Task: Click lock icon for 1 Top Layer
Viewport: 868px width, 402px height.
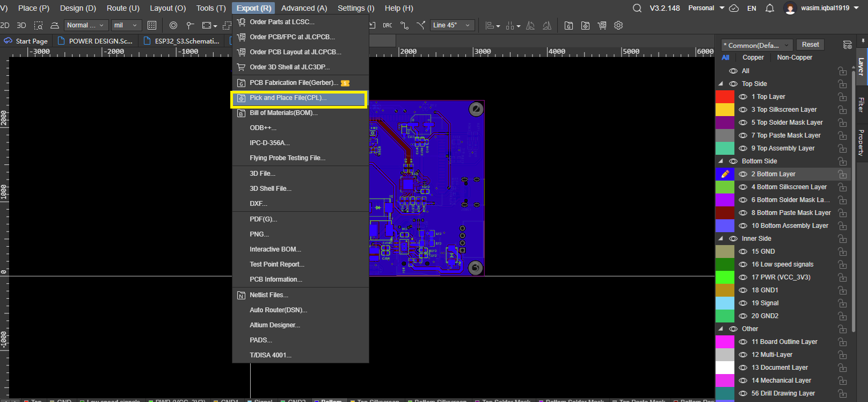Action: click(842, 97)
